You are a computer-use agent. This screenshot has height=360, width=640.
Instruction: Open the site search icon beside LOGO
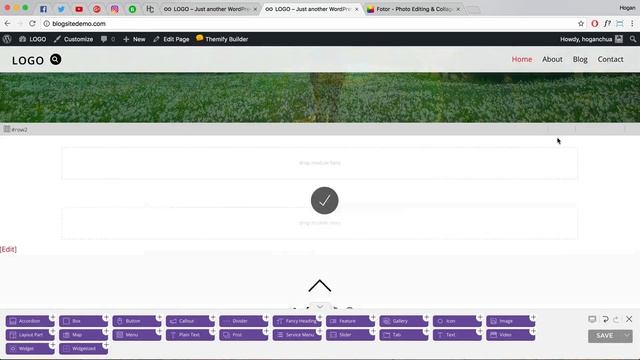pyautogui.click(x=56, y=60)
